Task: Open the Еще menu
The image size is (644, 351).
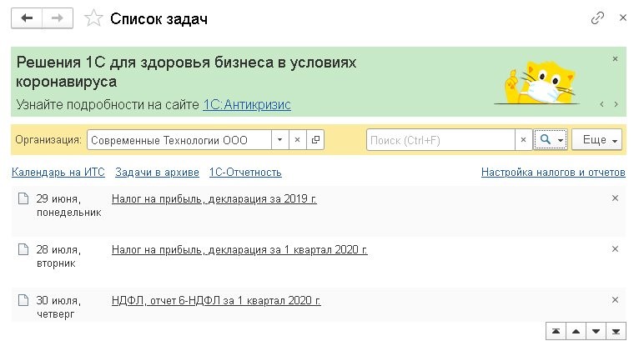Action: (x=597, y=140)
